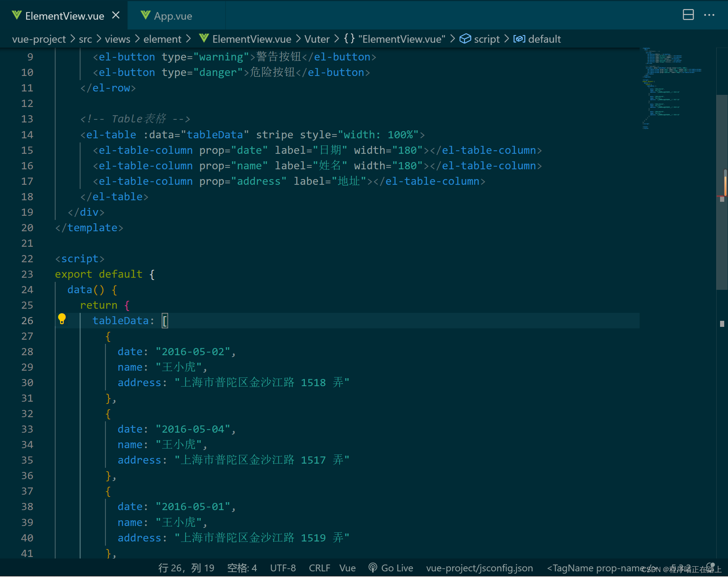Click ElementView.vue in the breadcrumb
The image size is (728, 577).
pos(252,39)
